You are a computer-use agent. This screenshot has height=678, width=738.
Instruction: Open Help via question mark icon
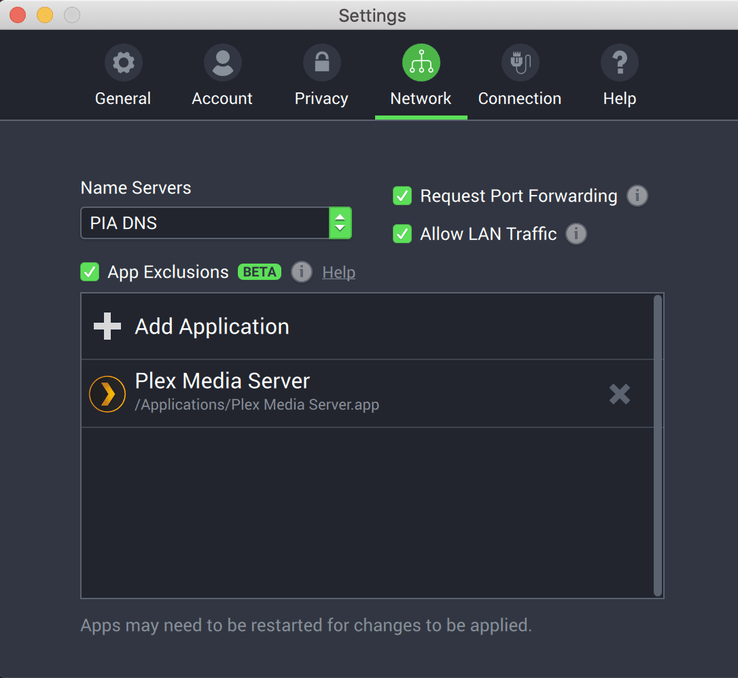[x=619, y=64]
